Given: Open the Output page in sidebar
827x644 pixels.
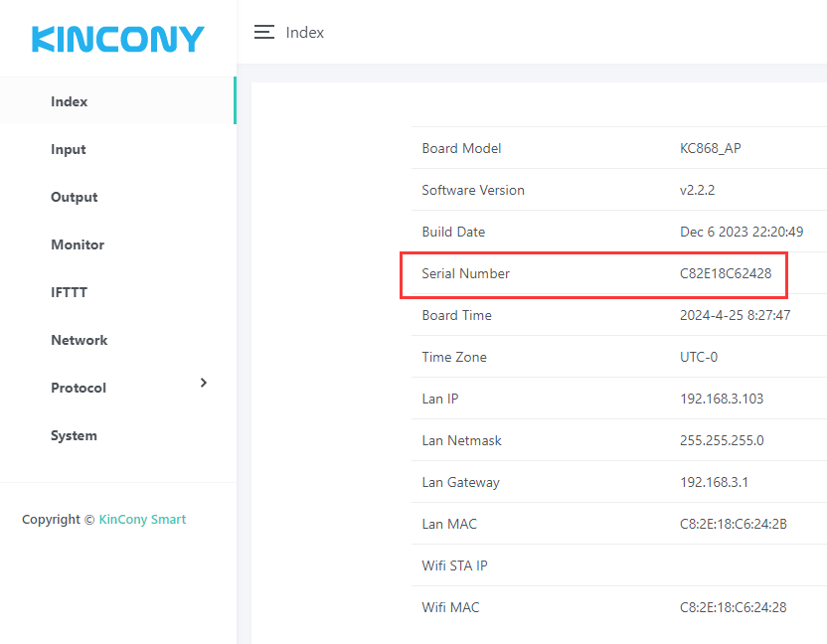Looking at the screenshot, I should [75, 197].
